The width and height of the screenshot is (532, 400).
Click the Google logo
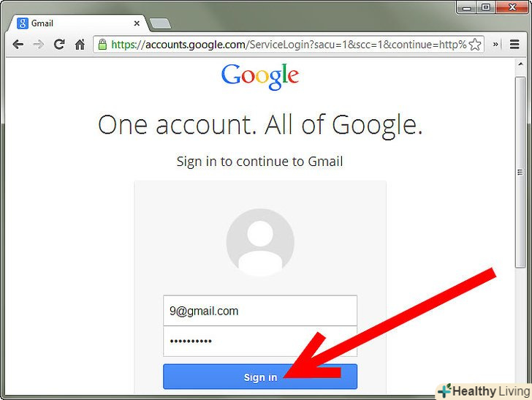(260, 76)
